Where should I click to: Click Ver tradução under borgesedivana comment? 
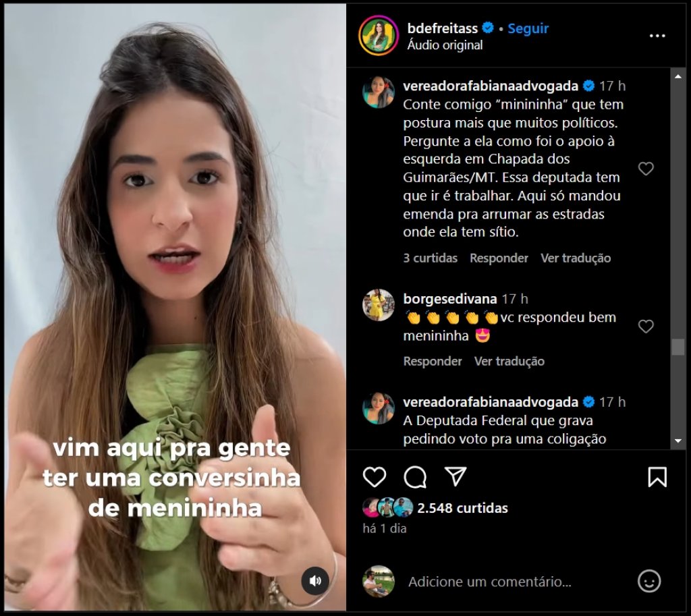(509, 361)
